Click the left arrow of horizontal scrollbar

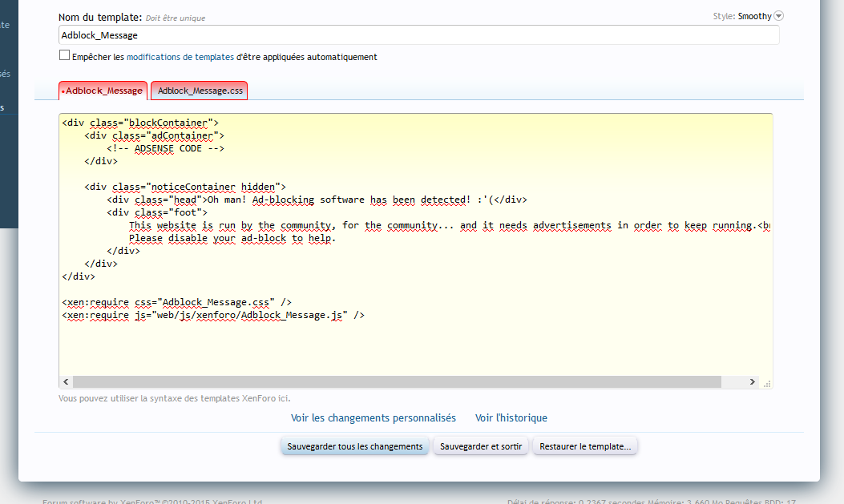(67, 382)
